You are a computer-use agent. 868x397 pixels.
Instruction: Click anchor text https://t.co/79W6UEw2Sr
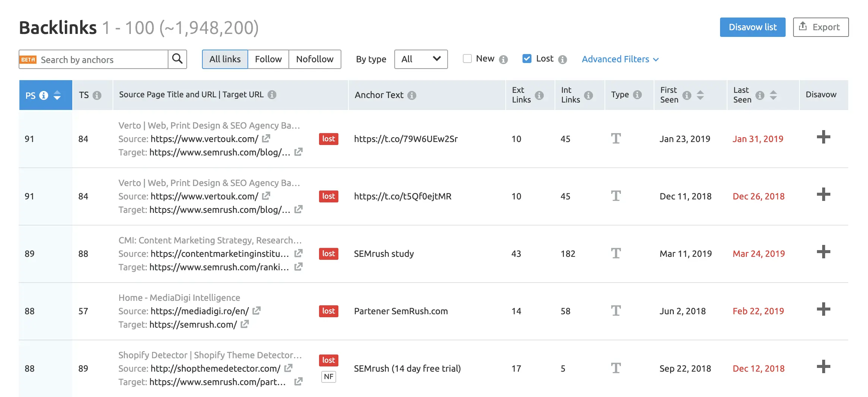tap(405, 139)
